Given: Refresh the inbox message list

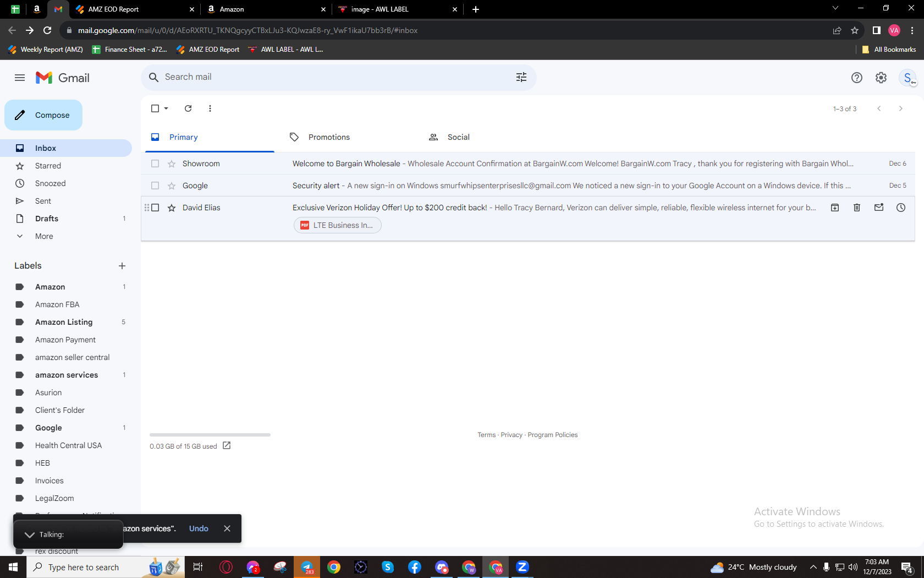Looking at the screenshot, I should pyautogui.click(x=188, y=108).
